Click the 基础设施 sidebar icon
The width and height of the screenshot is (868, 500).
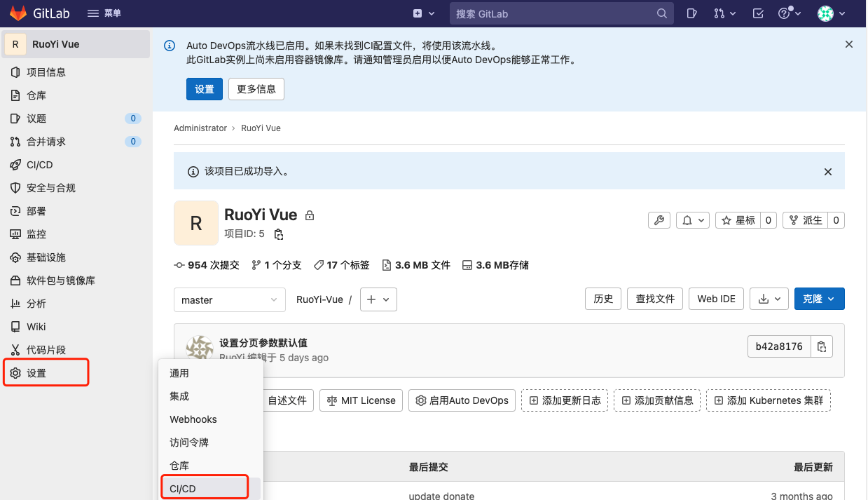tap(15, 257)
